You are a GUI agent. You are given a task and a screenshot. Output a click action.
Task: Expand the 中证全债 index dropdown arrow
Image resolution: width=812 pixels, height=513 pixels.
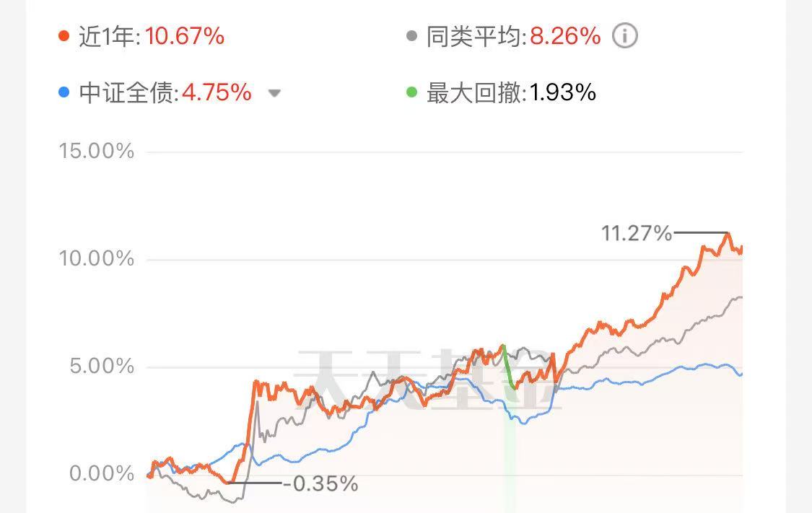[x=274, y=93]
